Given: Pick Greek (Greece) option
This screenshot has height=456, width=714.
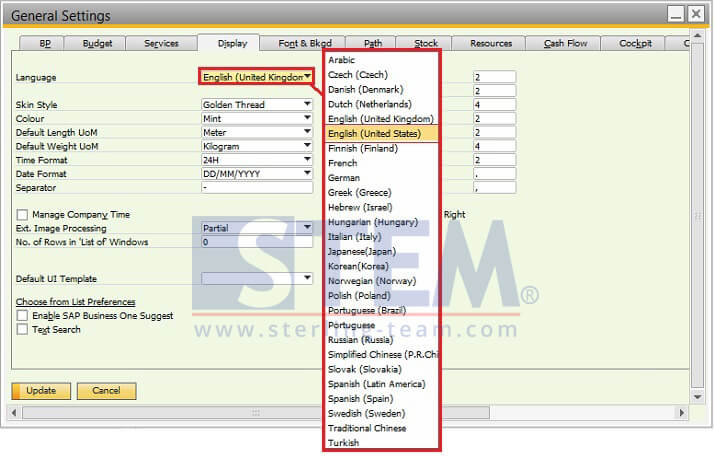Looking at the screenshot, I should pyautogui.click(x=382, y=192).
